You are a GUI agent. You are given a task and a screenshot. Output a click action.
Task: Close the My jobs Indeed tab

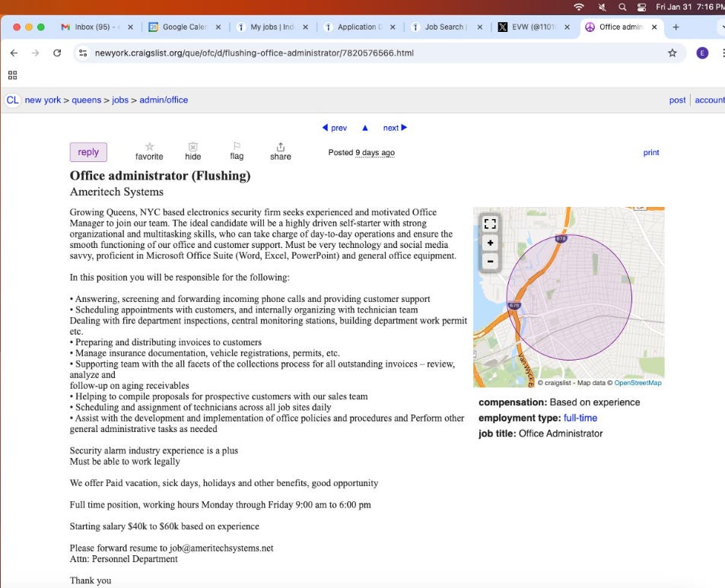pyautogui.click(x=306, y=27)
